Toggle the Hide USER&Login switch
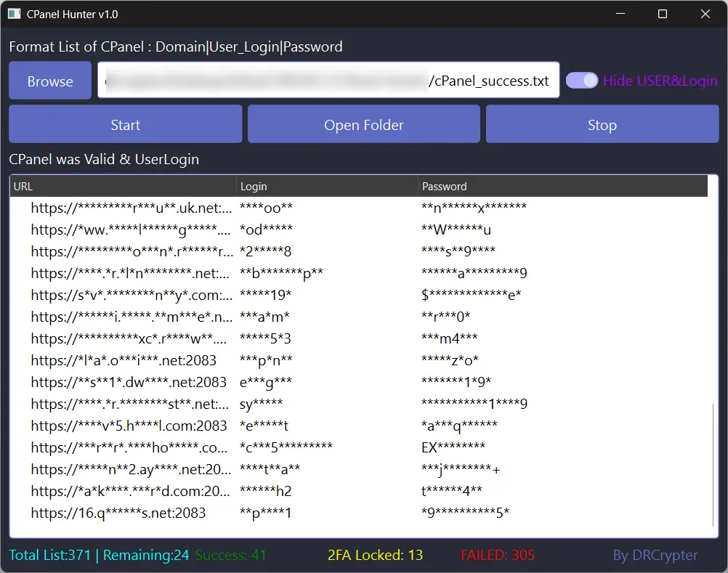 (581, 80)
